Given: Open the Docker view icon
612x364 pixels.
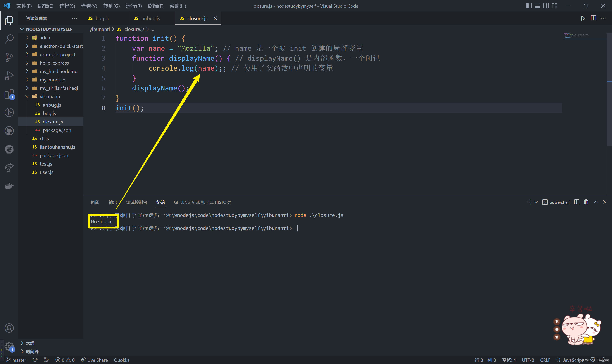Looking at the screenshot, I should [x=9, y=186].
